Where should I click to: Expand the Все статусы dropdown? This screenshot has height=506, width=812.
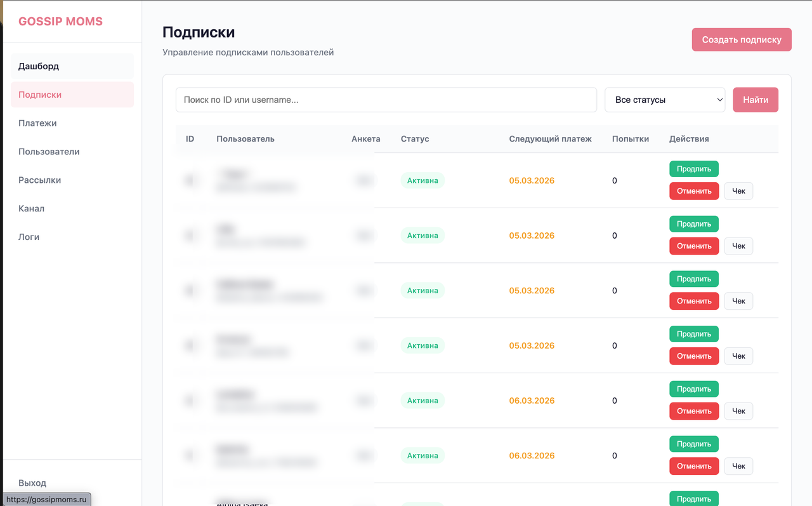pyautogui.click(x=665, y=100)
